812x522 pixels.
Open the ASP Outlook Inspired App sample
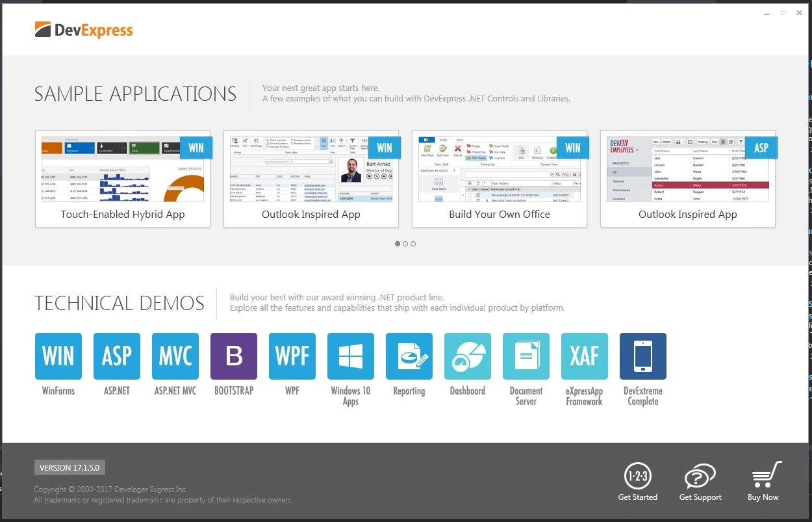coord(688,179)
